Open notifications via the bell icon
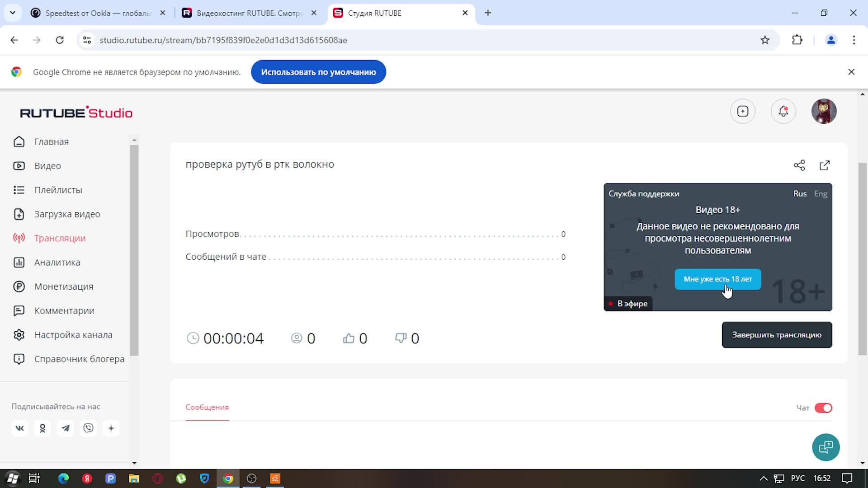 783,111
